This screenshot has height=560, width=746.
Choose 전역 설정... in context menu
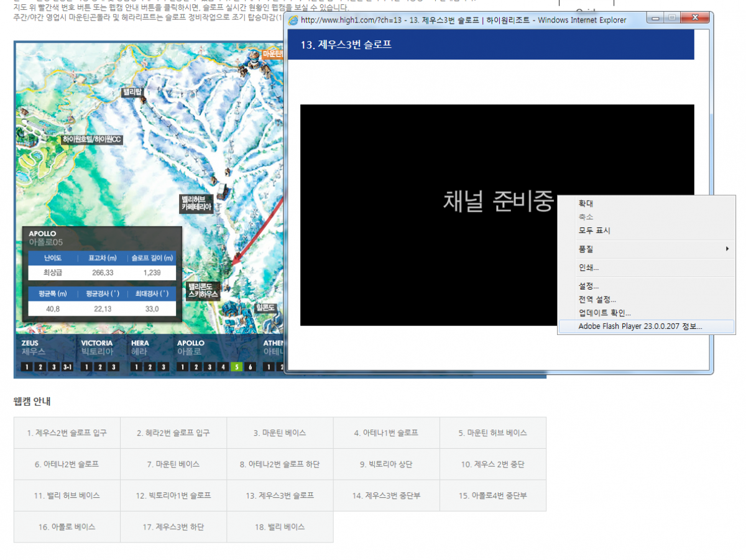pos(647,300)
